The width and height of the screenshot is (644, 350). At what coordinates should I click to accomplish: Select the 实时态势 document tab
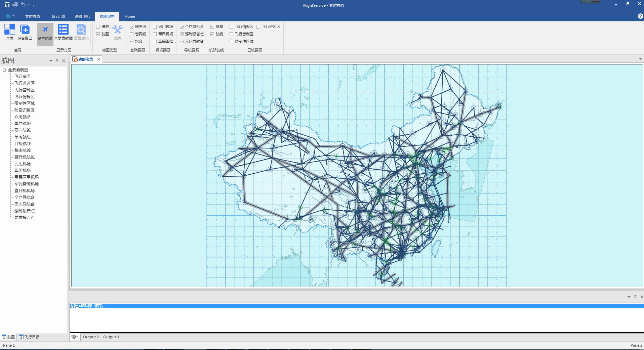[86, 59]
